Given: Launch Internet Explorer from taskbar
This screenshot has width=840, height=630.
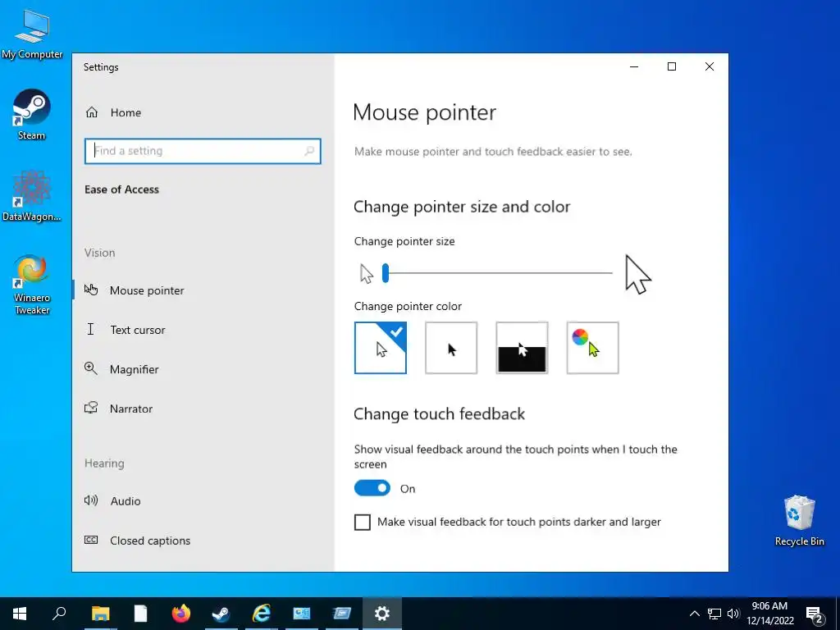Looking at the screenshot, I should [261, 614].
